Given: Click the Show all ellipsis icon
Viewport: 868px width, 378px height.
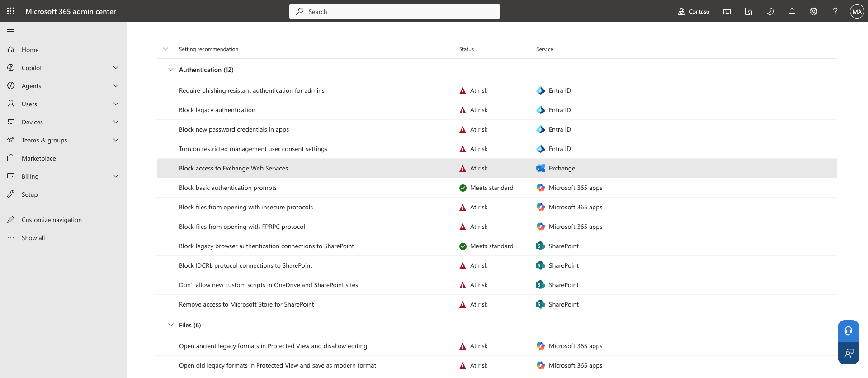Looking at the screenshot, I should click(11, 237).
